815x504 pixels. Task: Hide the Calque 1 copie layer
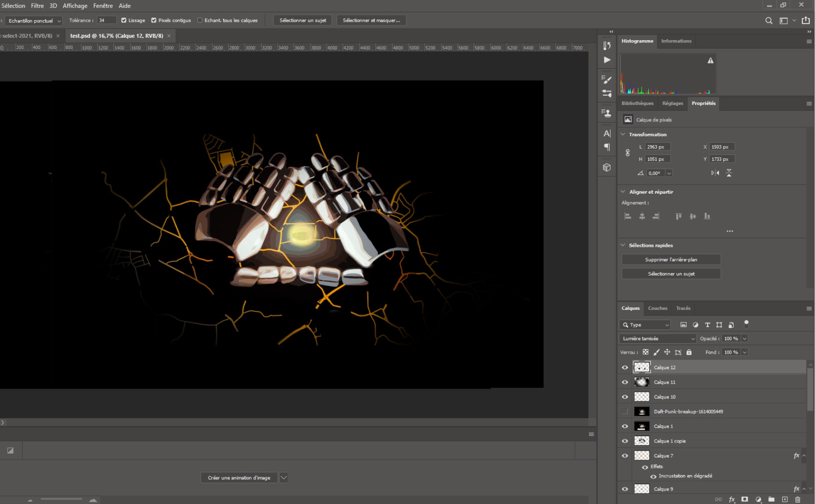tap(625, 441)
